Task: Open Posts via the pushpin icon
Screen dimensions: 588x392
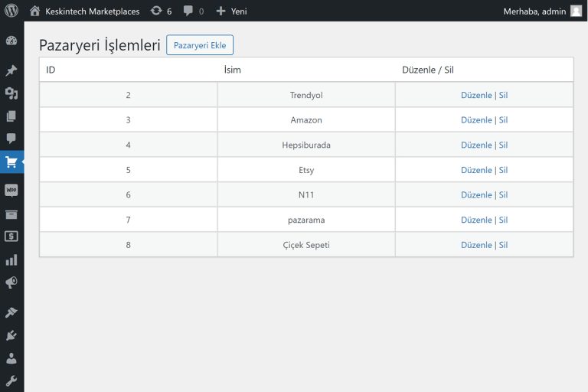Action: [11, 70]
